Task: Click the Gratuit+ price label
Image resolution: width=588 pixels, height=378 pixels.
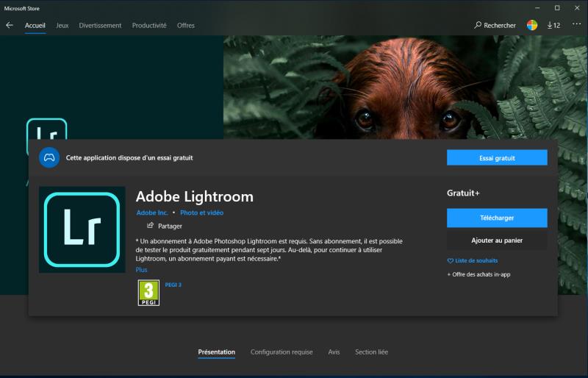Action: [463, 193]
